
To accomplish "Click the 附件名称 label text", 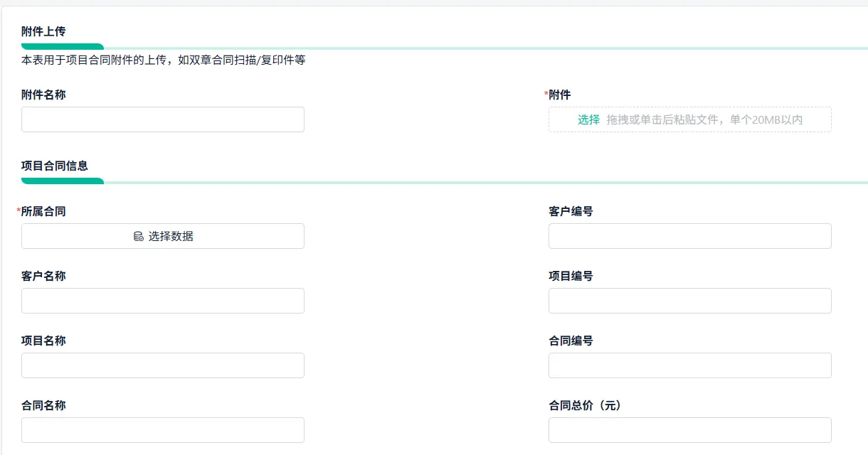I will click(x=43, y=95).
